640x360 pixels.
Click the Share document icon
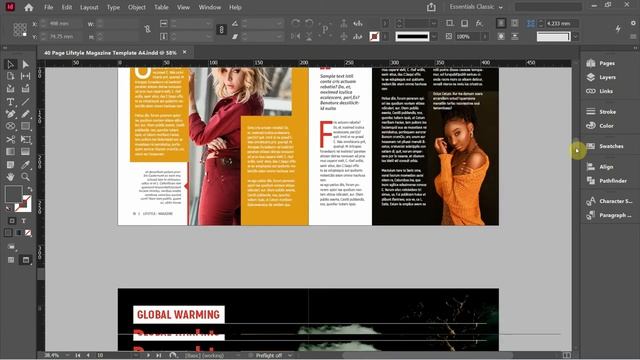click(431, 7)
